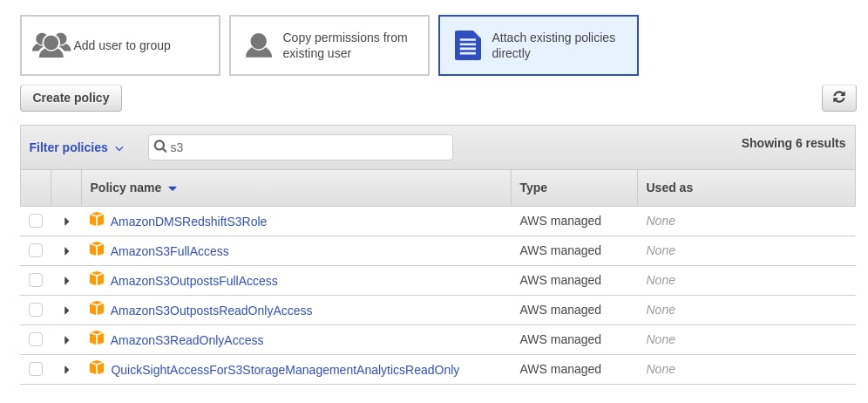Click the magnifier icon in the search box
This screenshot has height=403, width=868.
click(x=160, y=147)
